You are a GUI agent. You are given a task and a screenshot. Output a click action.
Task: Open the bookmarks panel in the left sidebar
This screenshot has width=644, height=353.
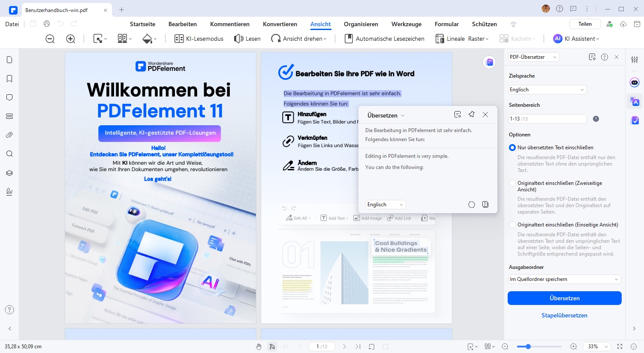9,78
